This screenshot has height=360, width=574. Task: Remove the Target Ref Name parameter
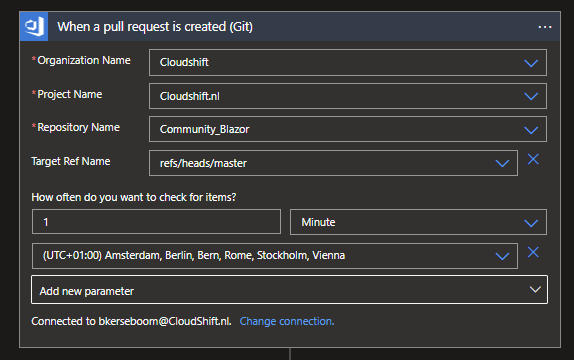point(533,159)
